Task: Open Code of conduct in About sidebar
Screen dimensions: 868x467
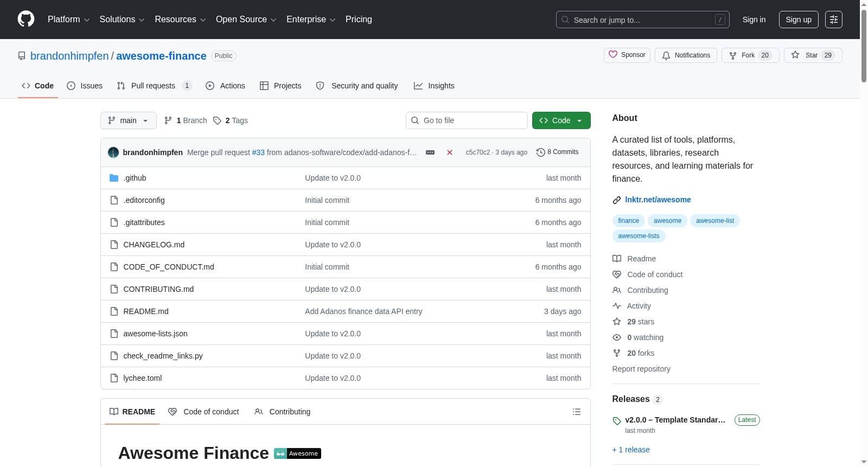Action: 655,274
